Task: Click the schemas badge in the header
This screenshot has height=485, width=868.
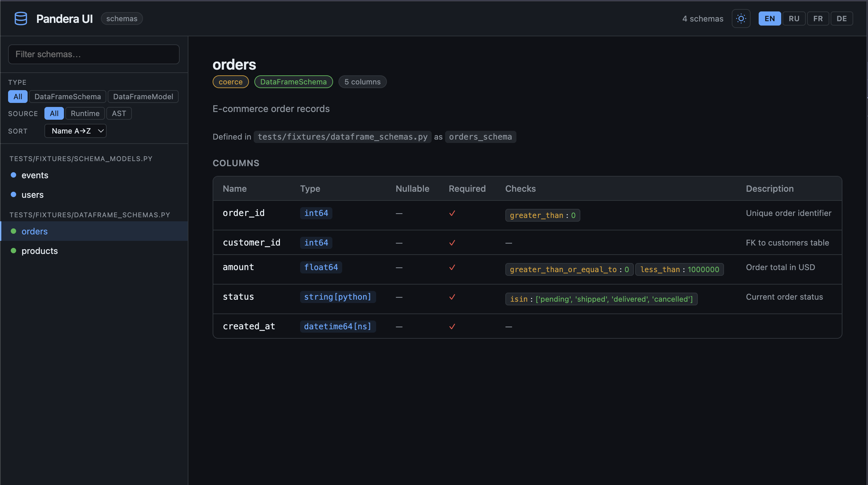Action: tap(122, 18)
